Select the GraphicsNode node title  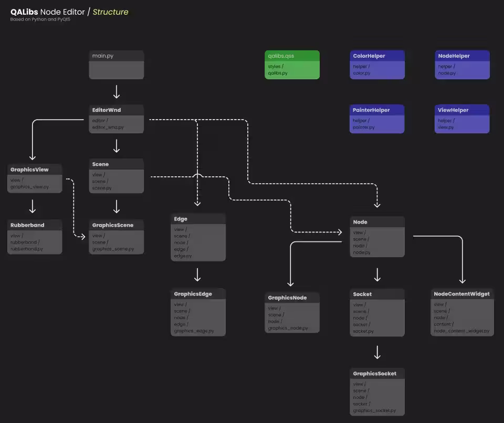click(x=287, y=298)
